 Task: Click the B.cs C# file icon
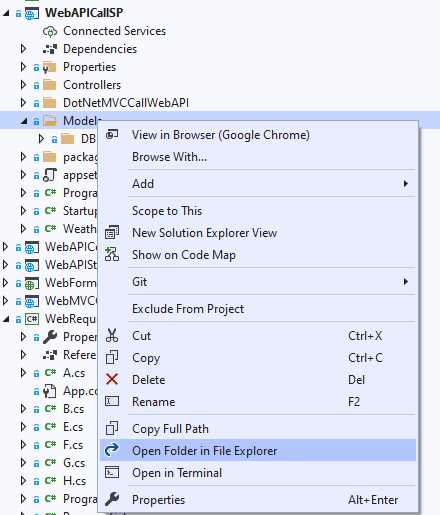pos(50,409)
